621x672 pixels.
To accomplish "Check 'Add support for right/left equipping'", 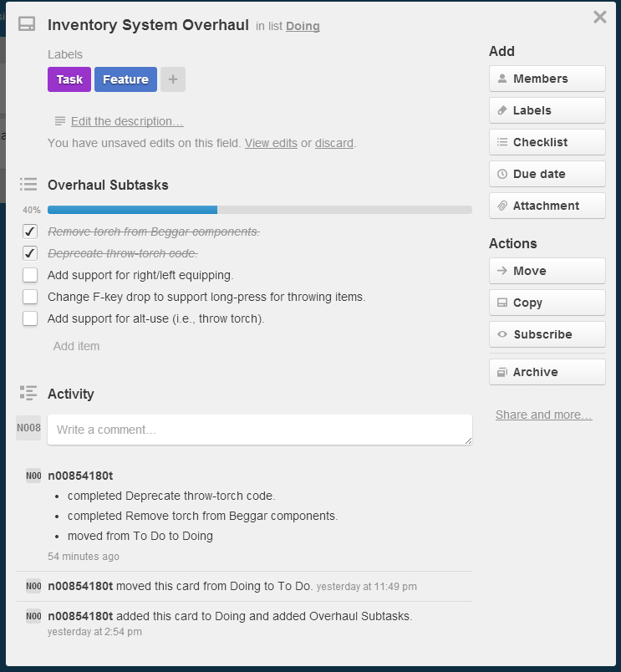I will [30, 275].
